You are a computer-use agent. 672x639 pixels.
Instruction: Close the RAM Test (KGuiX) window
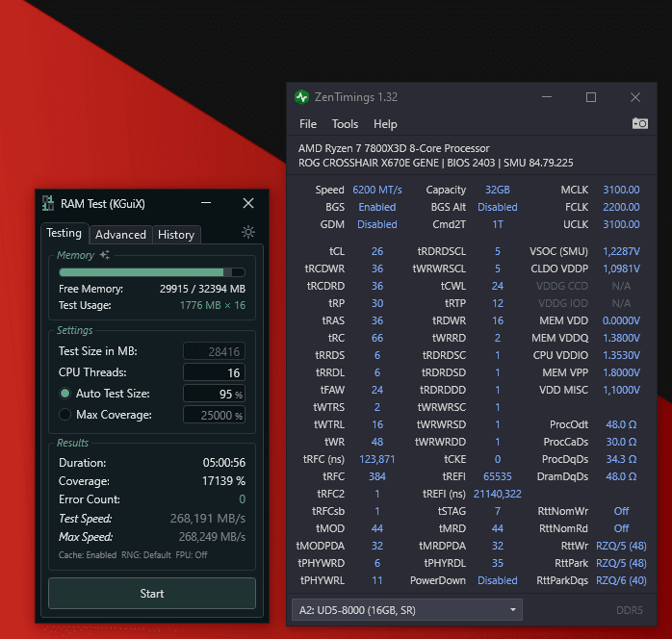248,203
